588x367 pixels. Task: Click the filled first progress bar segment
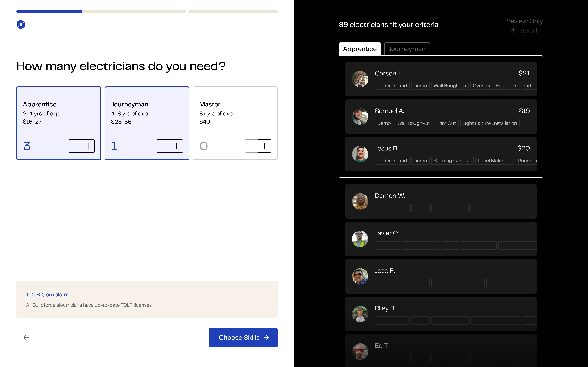tap(49, 11)
